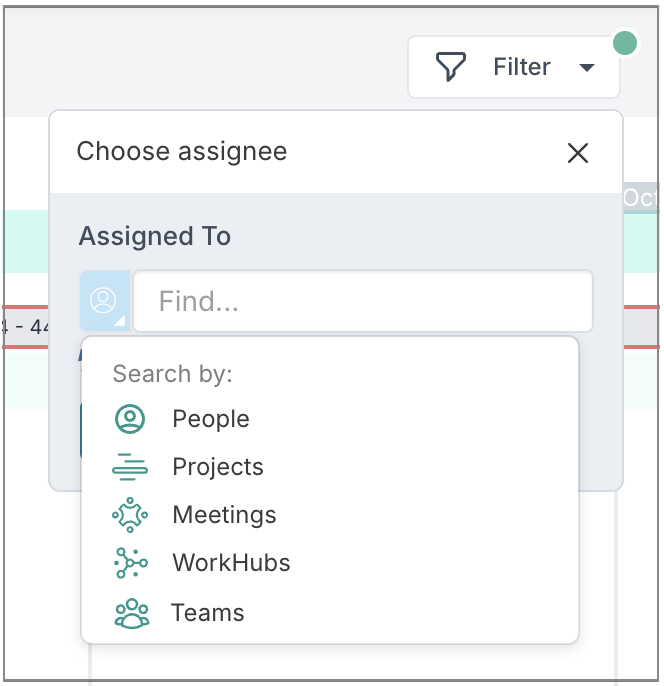
Task: Open the assignee type selector avatar button
Action: tap(105, 301)
